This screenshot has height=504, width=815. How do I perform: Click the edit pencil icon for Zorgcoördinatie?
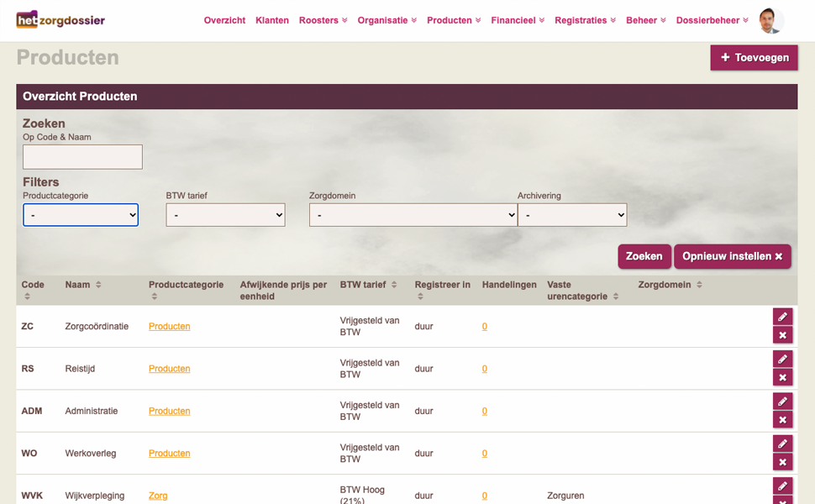[782, 317]
